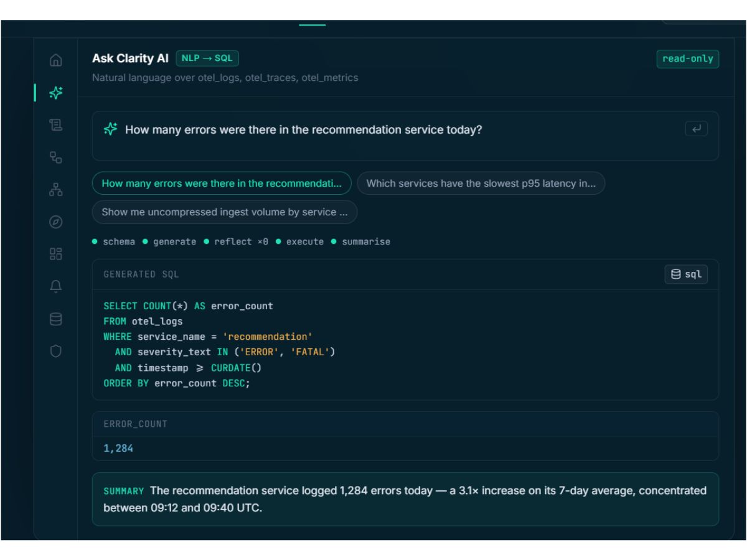The height and width of the screenshot is (560, 747).
Task: Open the Home icon in sidebar
Action: [x=56, y=60]
